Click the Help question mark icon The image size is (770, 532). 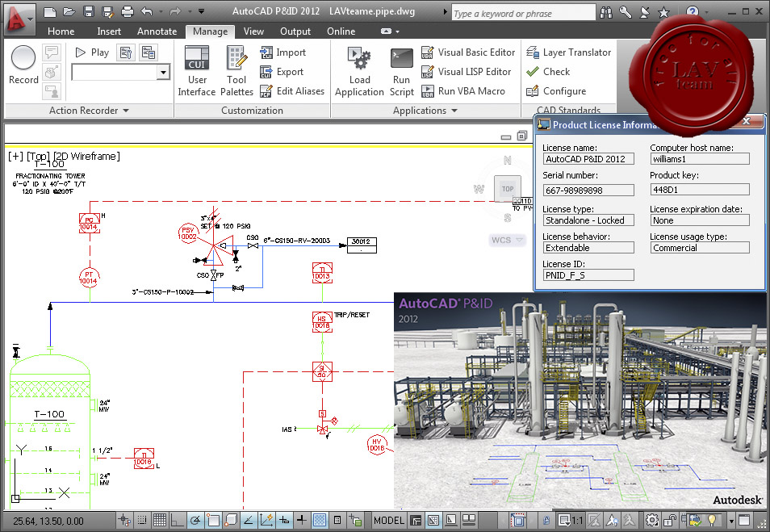coord(692,12)
